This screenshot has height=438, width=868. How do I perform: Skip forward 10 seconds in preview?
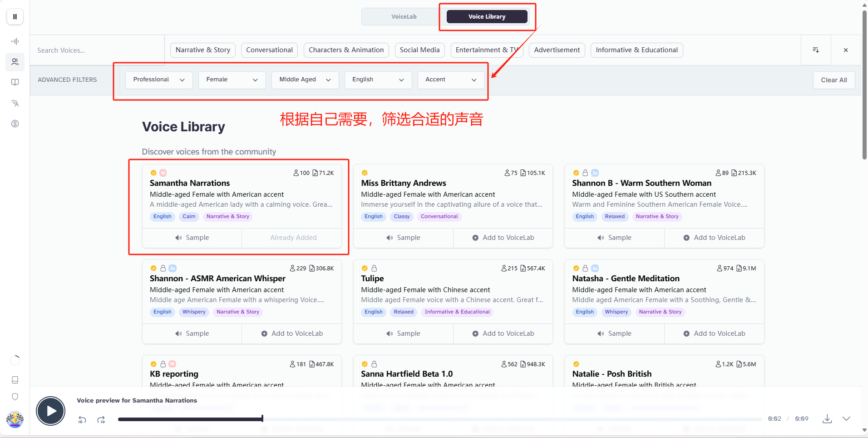(101, 419)
